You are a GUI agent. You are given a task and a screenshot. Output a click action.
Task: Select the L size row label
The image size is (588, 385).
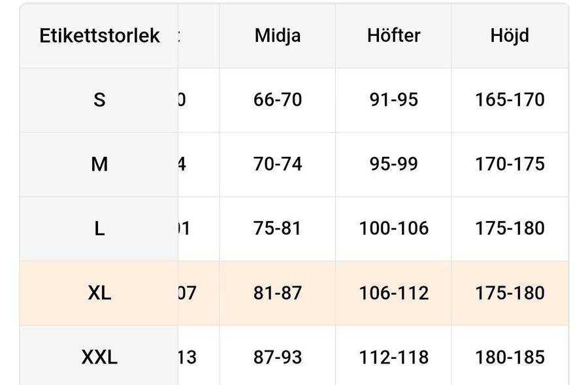(x=99, y=229)
